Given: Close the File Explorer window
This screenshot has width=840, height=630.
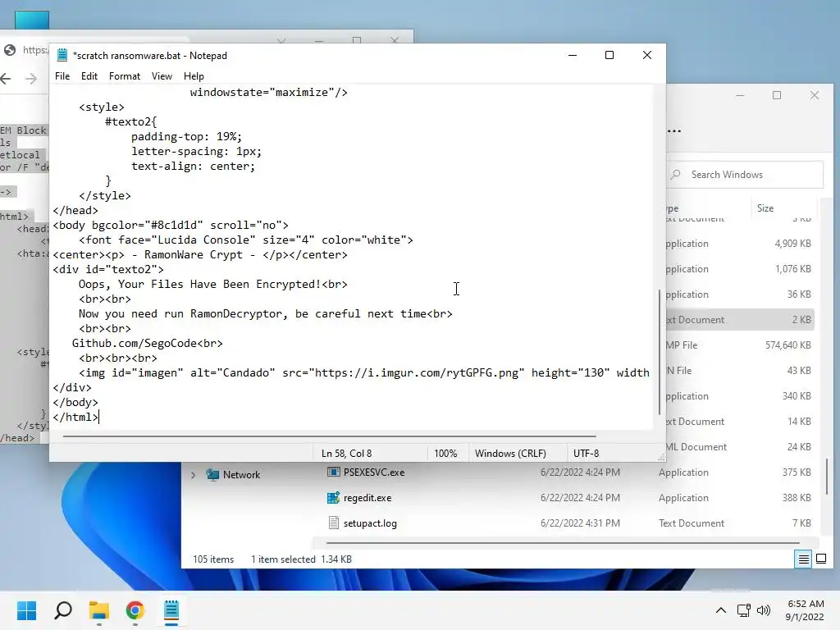Looking at the screenshot, I should click(815, 95).
